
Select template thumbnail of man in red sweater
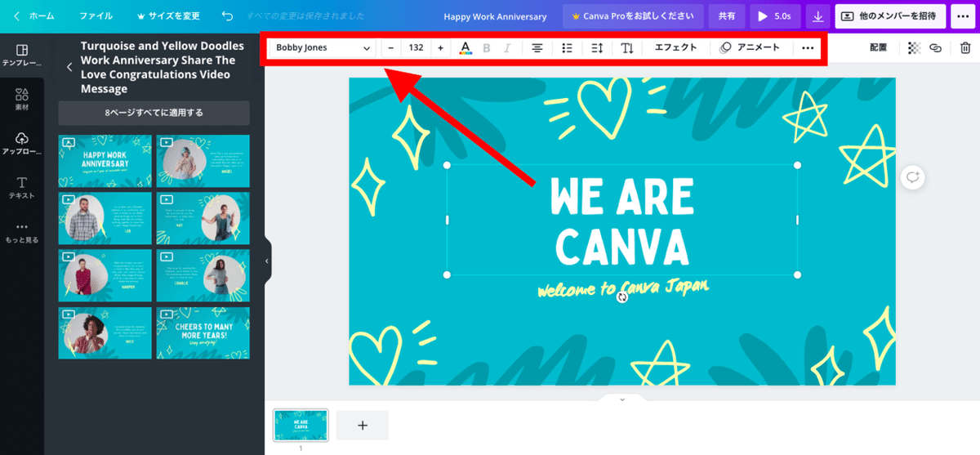[105, 274]
